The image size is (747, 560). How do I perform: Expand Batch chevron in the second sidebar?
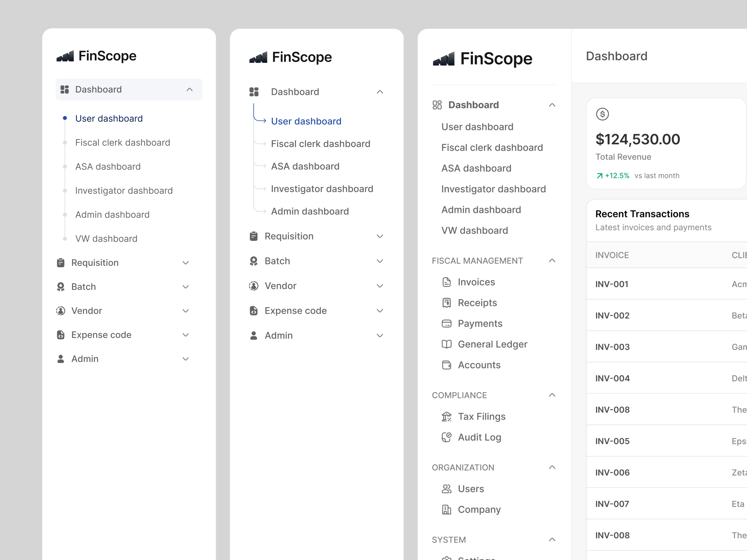380,261
